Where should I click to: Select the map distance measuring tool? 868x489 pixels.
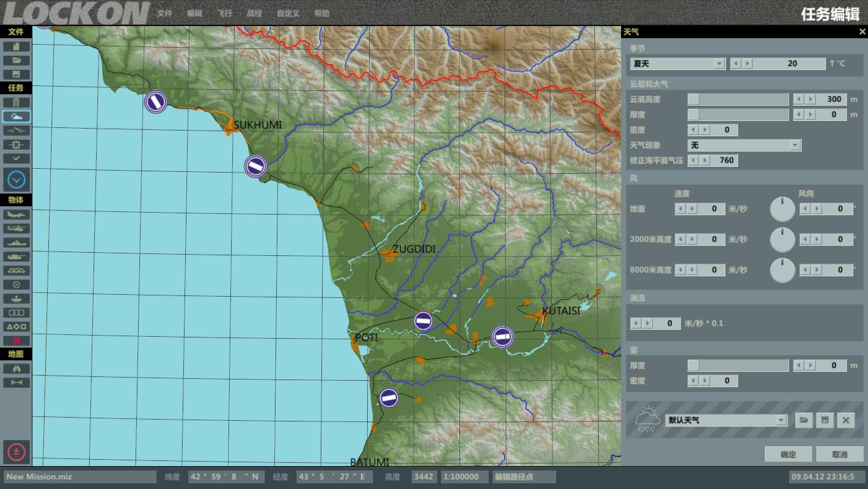(16, 383)
